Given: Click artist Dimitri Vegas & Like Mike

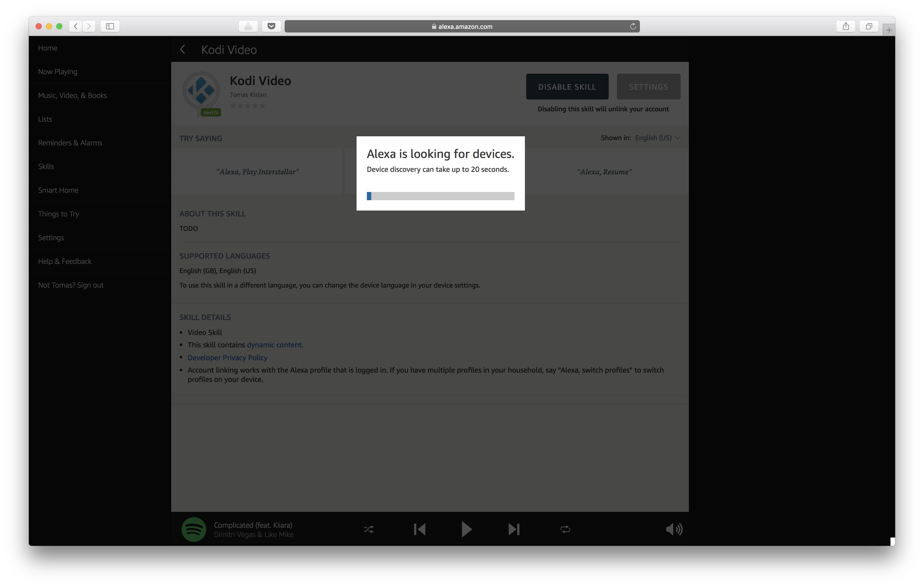Looking at the screenshot, I should (x=254, y=534).
